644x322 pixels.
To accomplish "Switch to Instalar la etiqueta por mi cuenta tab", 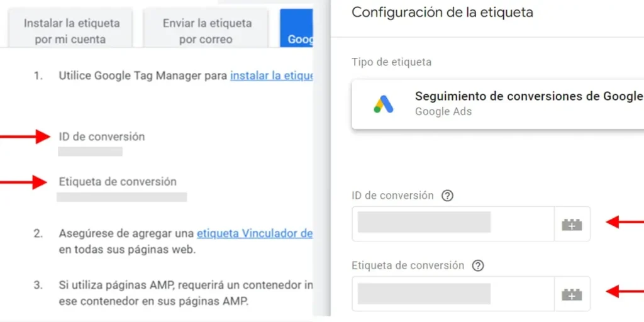I will tap(72, 31).
